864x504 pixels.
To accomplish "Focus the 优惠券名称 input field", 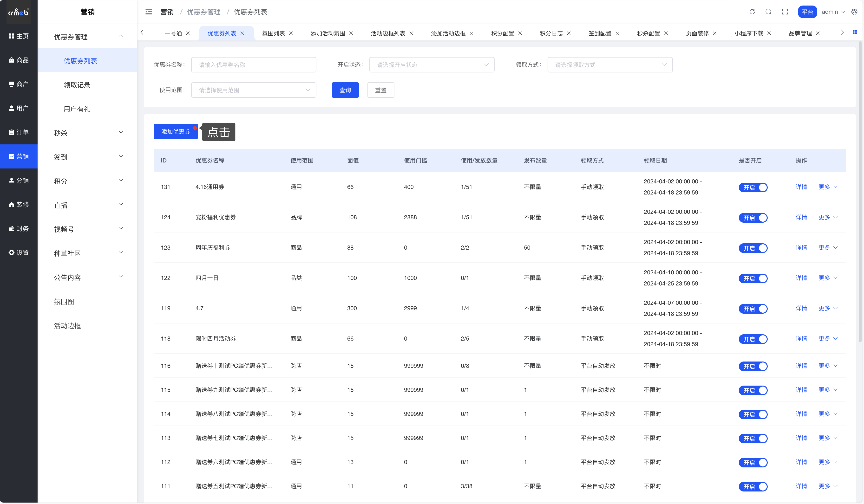I will [x=253, y=65].
